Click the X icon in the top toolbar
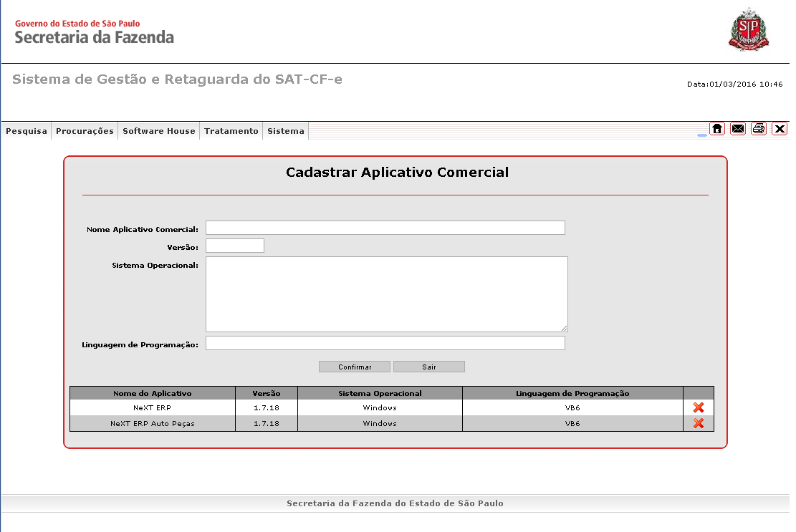 (x=780, y=129)
